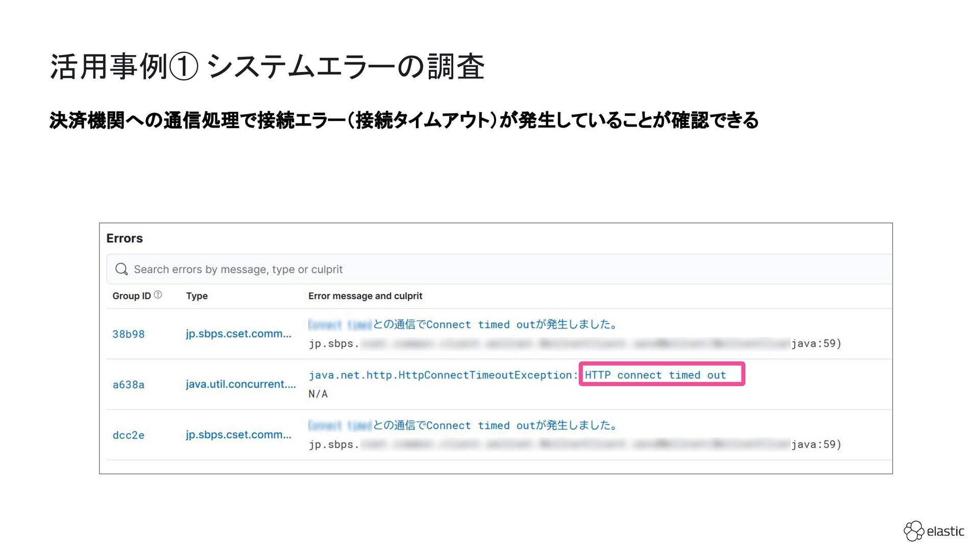Click the Group ID column header
Viewport: 980px width, 551px height.
tap(132, 296)
